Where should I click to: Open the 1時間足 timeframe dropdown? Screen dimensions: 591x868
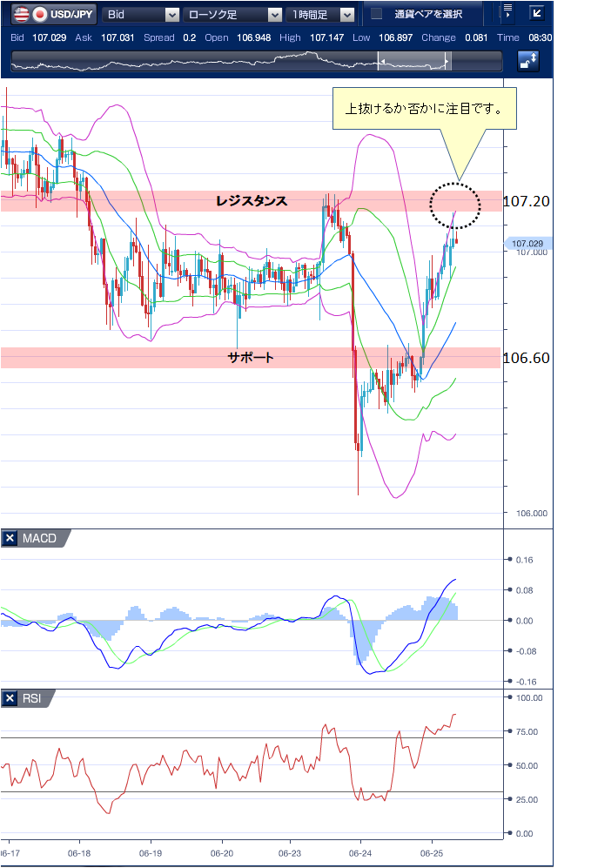(322, 14)
